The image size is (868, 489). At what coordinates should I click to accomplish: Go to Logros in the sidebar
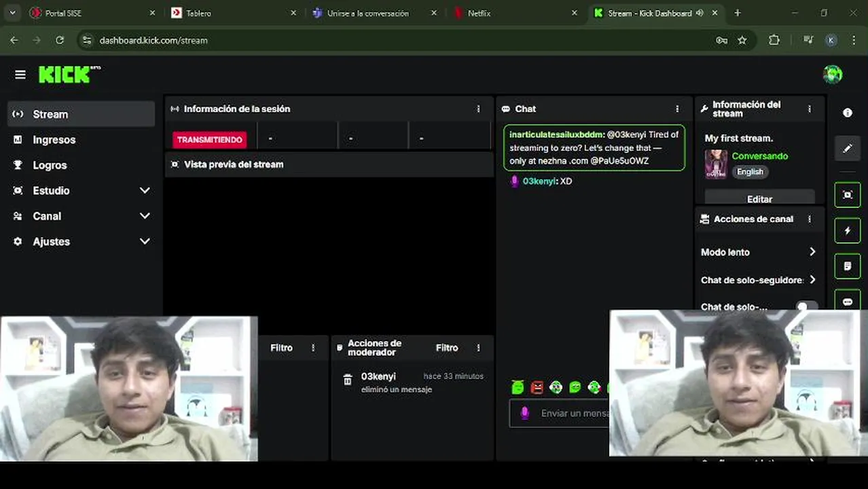pyautogui.click(x=82, y=165)
